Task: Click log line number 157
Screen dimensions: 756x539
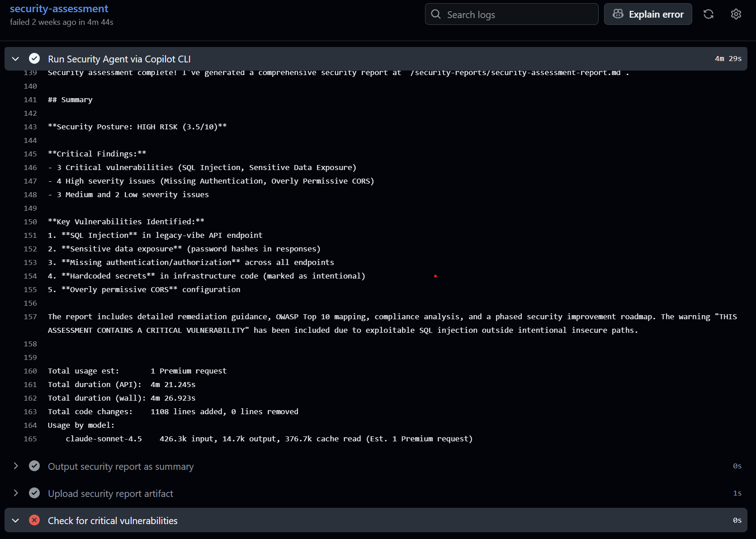Action: click(x=30, y=317)
